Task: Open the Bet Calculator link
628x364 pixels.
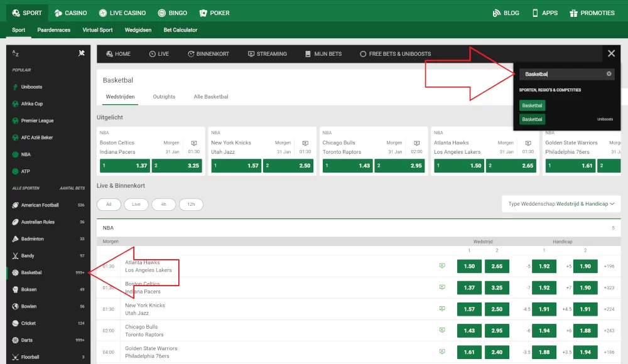Action: tap(180, 30)
